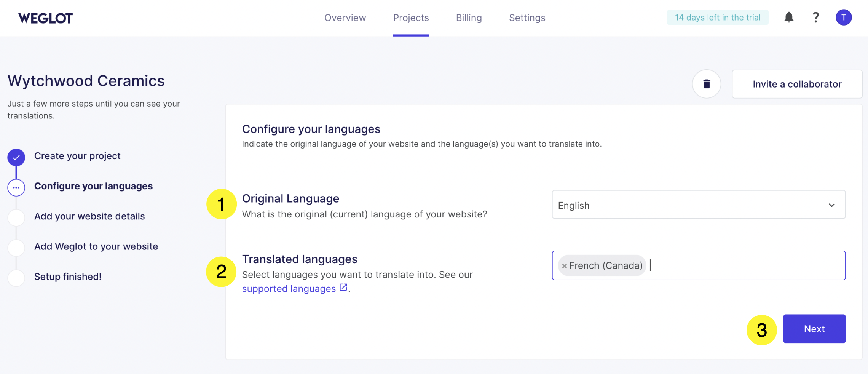Open the Settings navigation item

pyautogui.click(x=527, y=18)
